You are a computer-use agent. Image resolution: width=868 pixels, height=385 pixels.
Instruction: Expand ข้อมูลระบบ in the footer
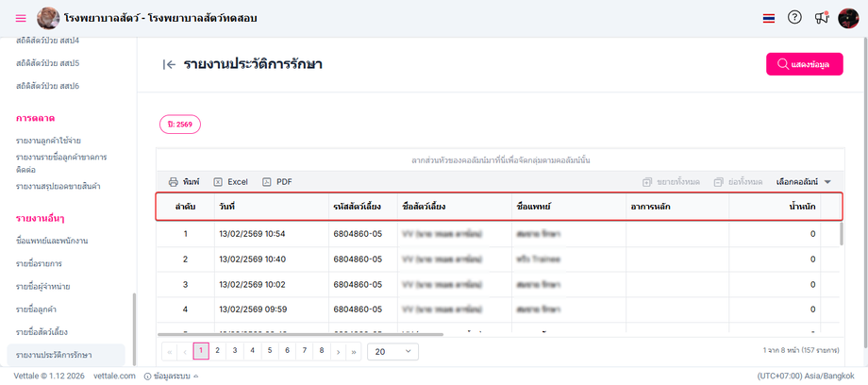(171, 376)
